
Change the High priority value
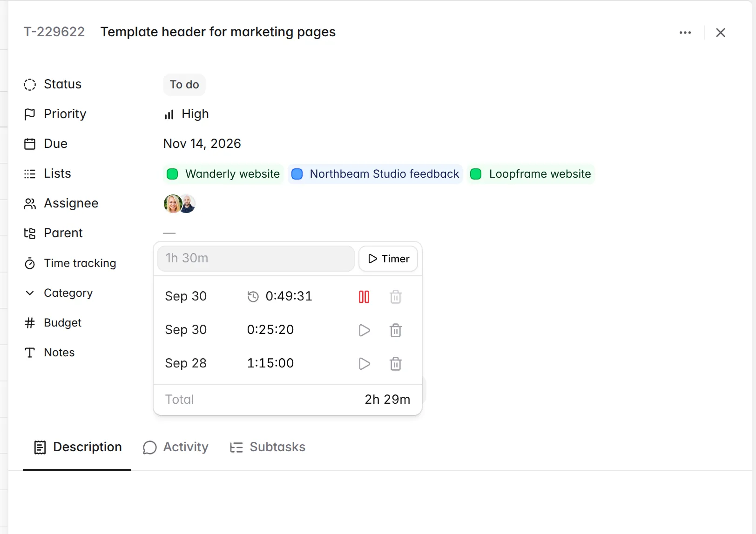pyautogui.click(x=186, y=114)
